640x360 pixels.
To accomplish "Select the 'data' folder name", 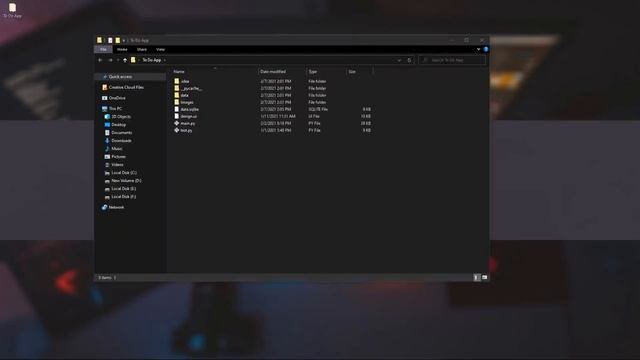I will (x=184, y=95).
